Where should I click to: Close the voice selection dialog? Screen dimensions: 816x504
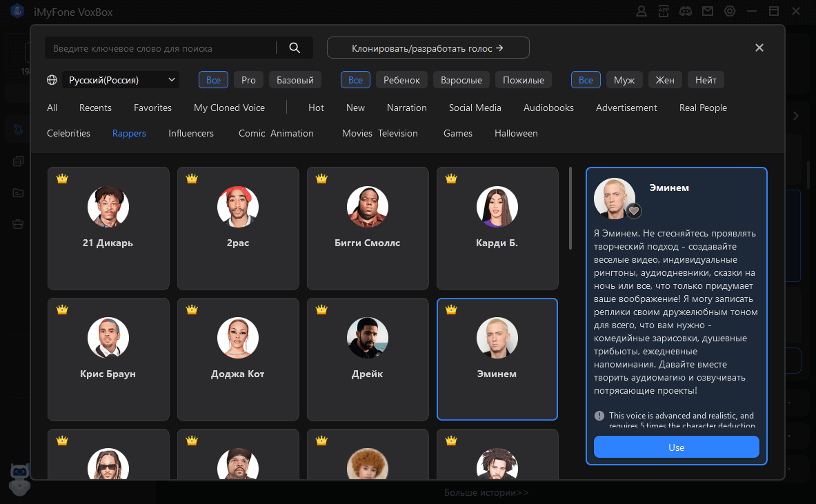[x=759, y=48]
